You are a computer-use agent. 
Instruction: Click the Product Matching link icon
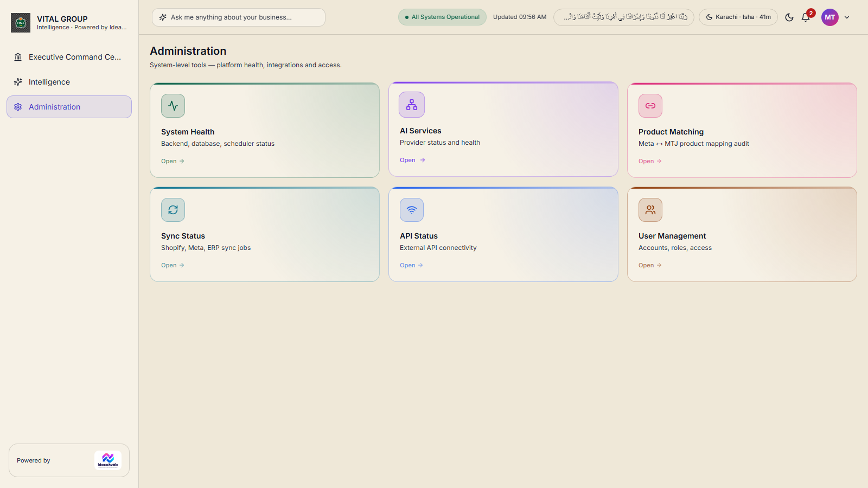(650, 106)
